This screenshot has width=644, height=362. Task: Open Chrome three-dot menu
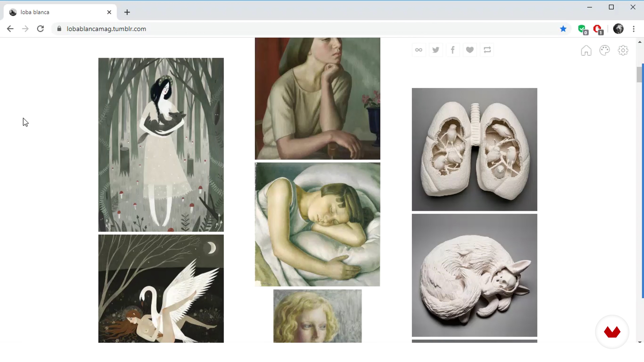pos(633,29)
